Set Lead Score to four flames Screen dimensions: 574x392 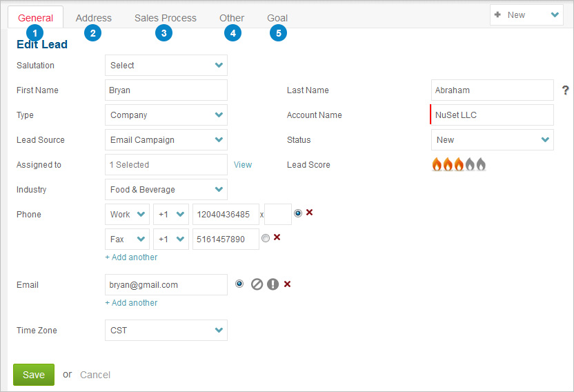(x=470, y=164)
